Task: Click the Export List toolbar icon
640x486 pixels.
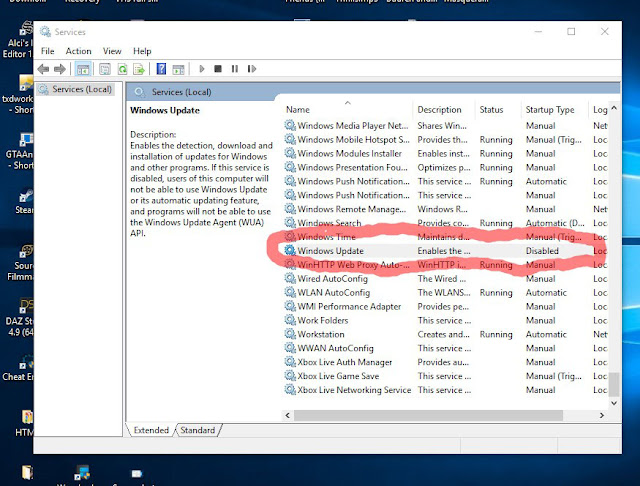Action: click(x=139, y=69)
